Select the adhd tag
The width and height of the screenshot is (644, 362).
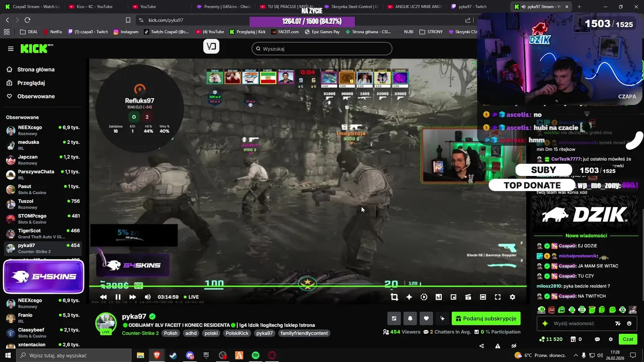pyautogui.click(x=191, y=333)
